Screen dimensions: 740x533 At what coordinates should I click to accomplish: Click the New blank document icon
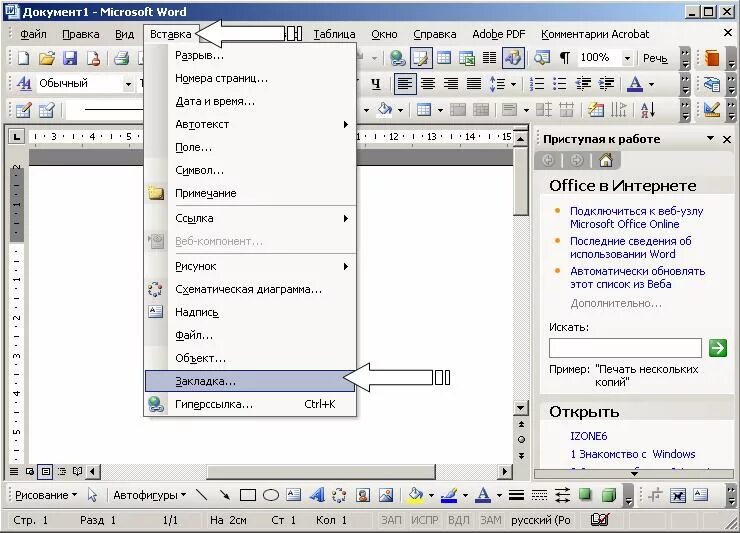point(24,59)
